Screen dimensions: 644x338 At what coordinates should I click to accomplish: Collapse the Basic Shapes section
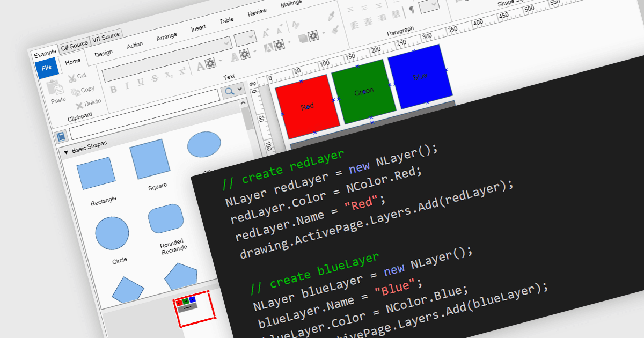click(x=66, y=152)
